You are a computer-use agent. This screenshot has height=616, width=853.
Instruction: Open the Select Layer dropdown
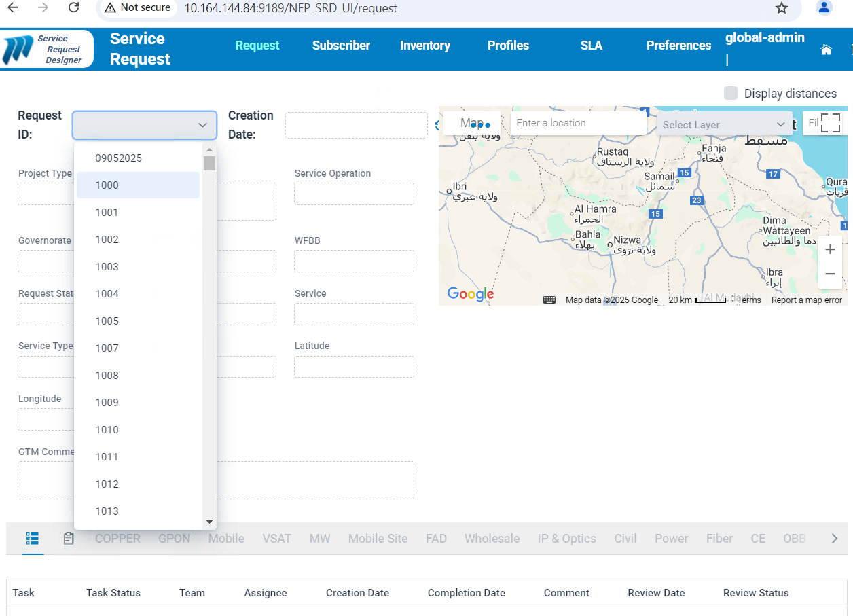pyautogui.click(x=724, y=124)
